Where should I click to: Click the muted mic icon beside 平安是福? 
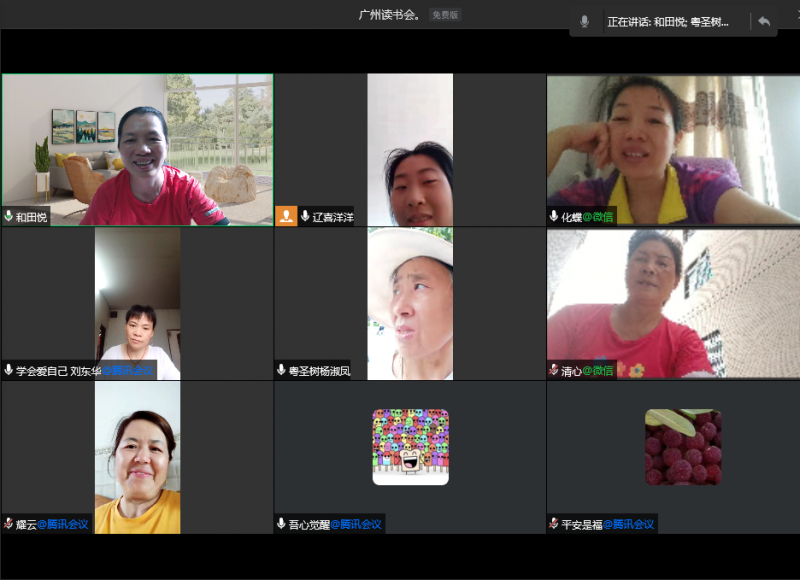pyautogui.click(x=554, y=523)
